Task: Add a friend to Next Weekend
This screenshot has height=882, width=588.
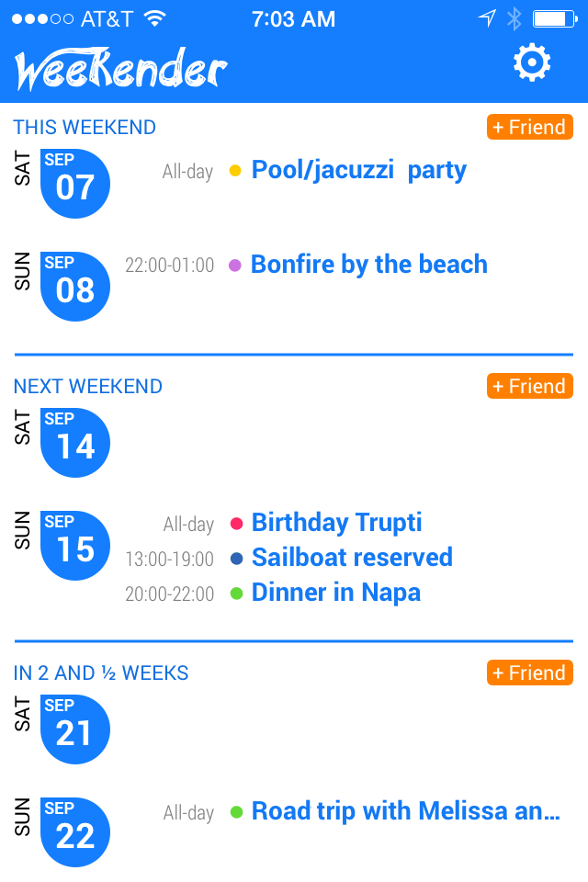Action: point(530,387)
